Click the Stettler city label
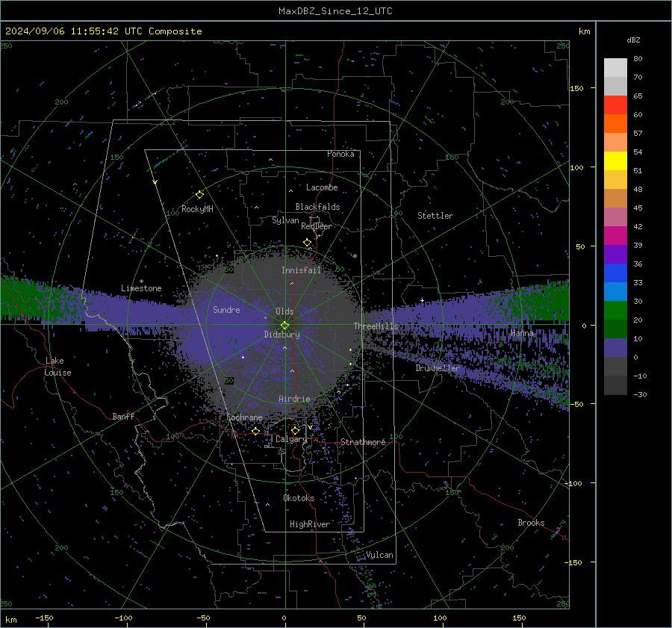 (435, 216)
